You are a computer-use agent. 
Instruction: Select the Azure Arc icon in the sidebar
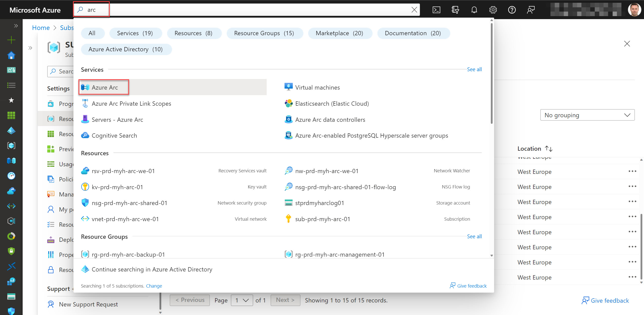tap(11, 161)
